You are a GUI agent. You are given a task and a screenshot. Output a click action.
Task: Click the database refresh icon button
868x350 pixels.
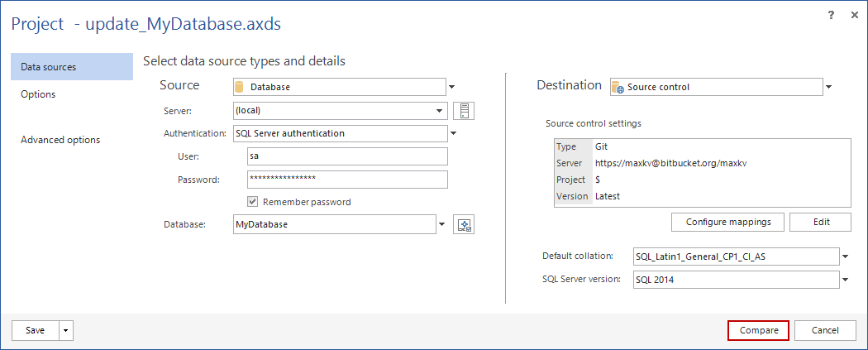[464, 224]
